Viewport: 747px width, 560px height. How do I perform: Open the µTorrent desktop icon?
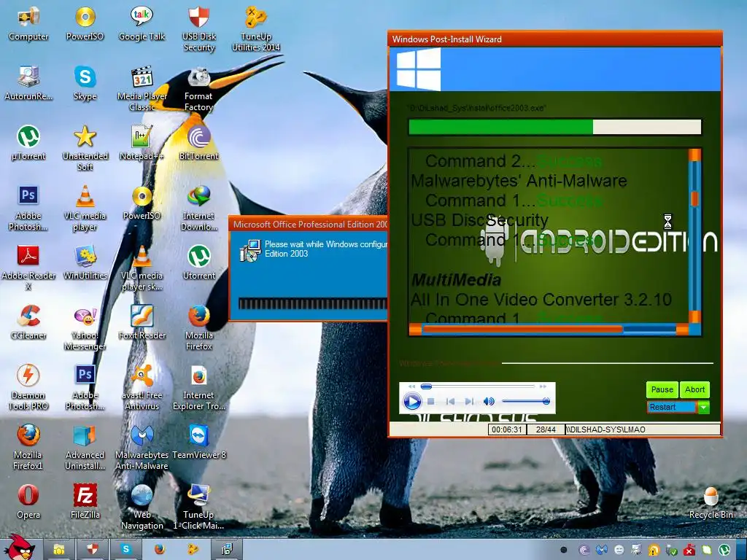point(28,143)
